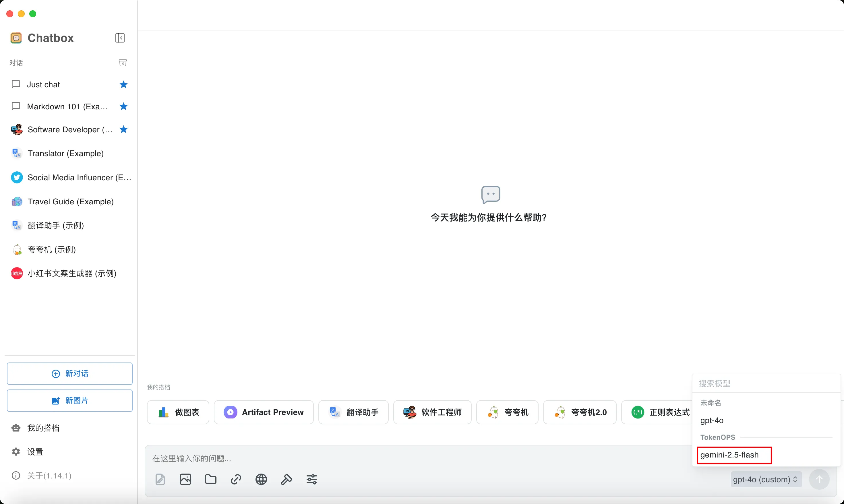The image size is (844, 504).
Task: Toggle star on Software Developer conversation
Action: coord(124,129)
